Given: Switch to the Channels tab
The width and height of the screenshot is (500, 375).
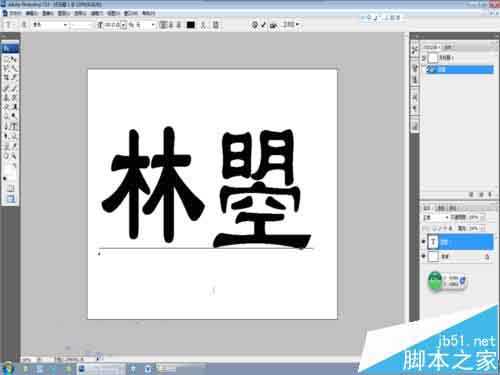Looking at the screenshot, I should point(440,208).
